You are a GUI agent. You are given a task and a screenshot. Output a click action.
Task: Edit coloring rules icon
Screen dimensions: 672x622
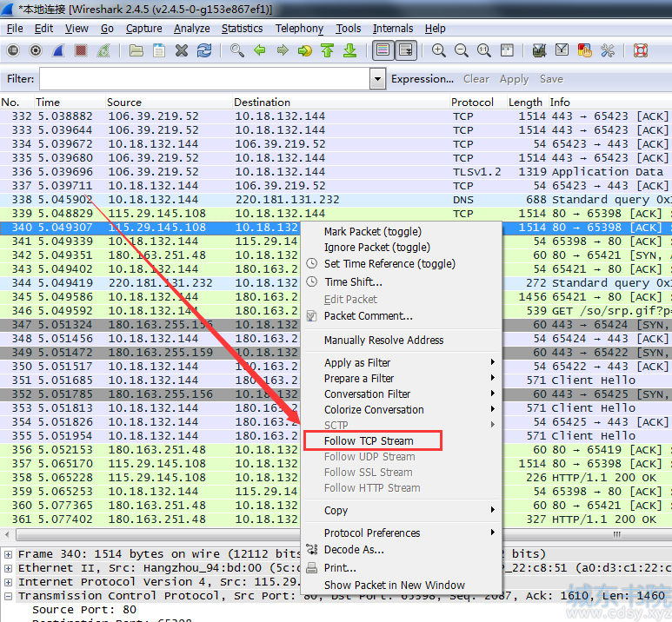pyautogui.click(x=584, y=50)
